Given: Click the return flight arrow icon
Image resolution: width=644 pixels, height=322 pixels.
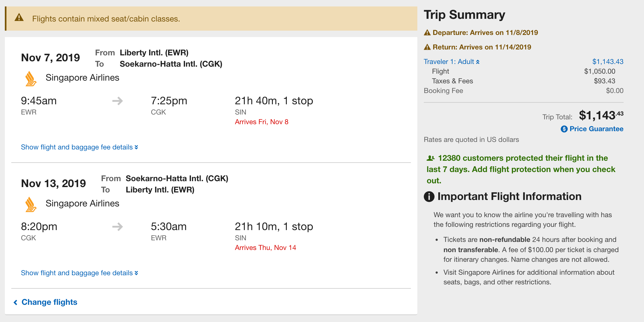Looking at the screenshot, I should point(117,227).
